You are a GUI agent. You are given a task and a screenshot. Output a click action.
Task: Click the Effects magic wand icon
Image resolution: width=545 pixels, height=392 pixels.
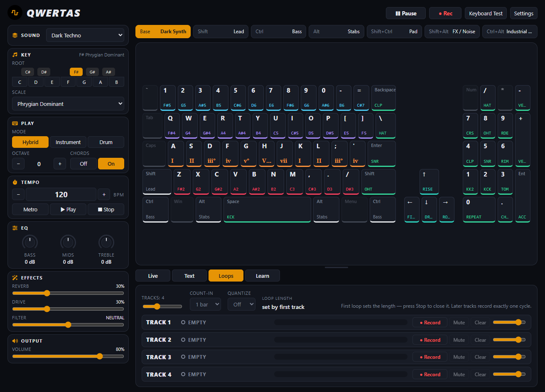[15, 278]
